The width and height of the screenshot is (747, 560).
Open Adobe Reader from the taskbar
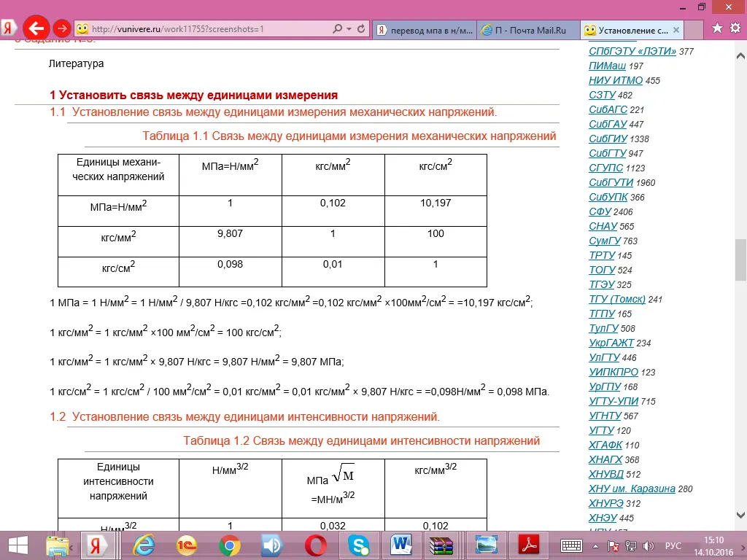(530, 545)
